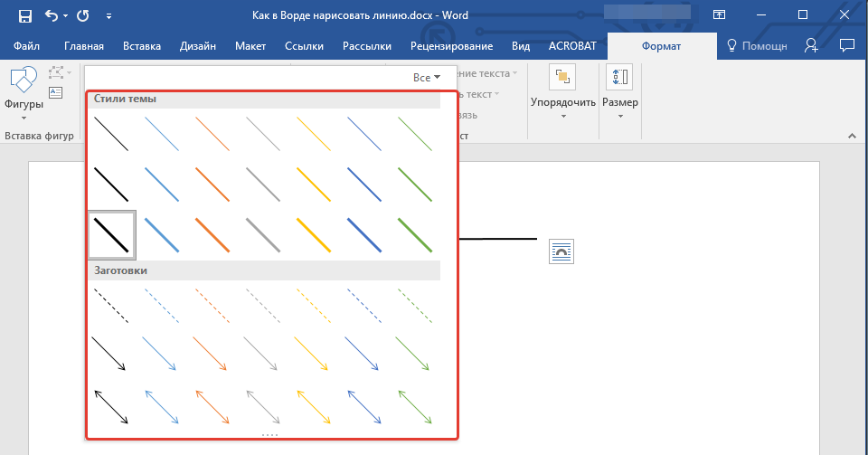Apply black dashed line preset
This screenshot has width=868, height=455.
(x=111, y=306)
